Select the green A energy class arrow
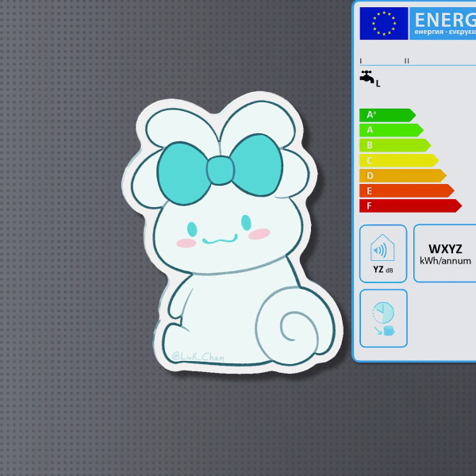This screenshot has height=476, width=476. coord(391,130)
